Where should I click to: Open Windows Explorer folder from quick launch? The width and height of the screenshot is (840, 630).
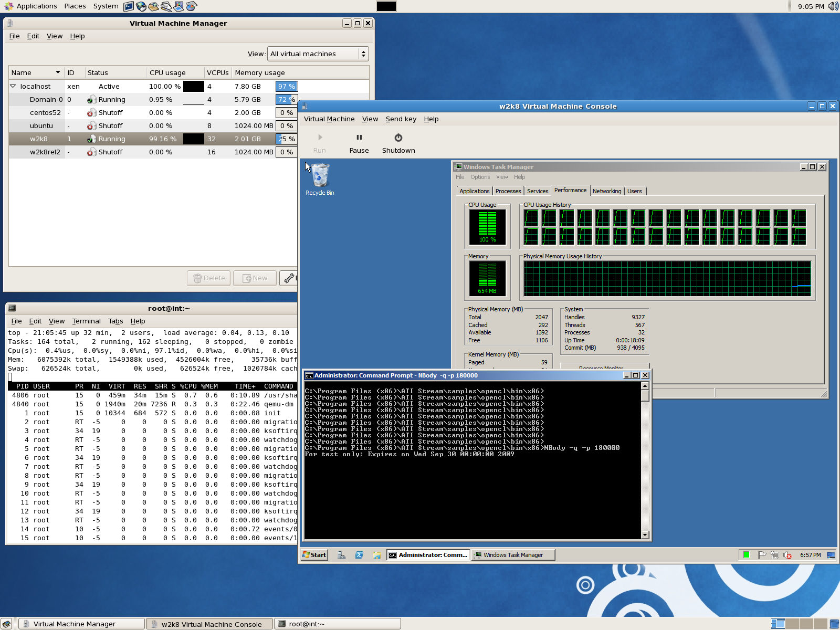click(377, 555)
